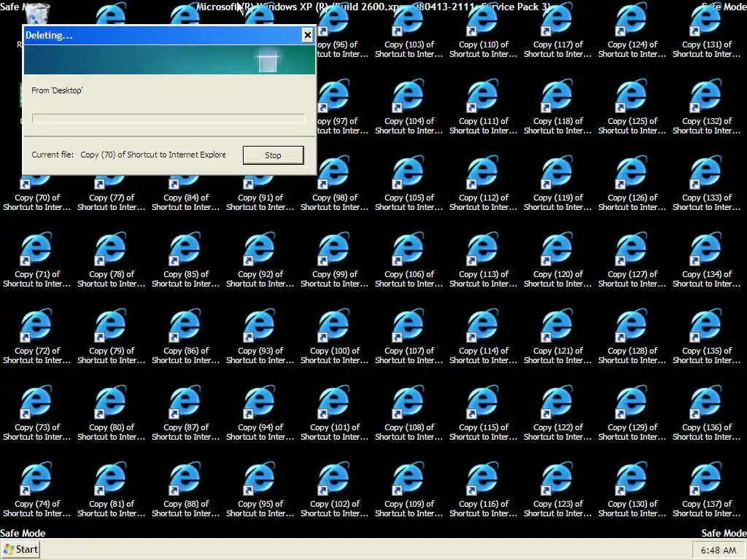Select Copy (106) Internet Explorer shortcut icon
The height and width of the screenshot is (560, 747).
(x=409, y=249)
